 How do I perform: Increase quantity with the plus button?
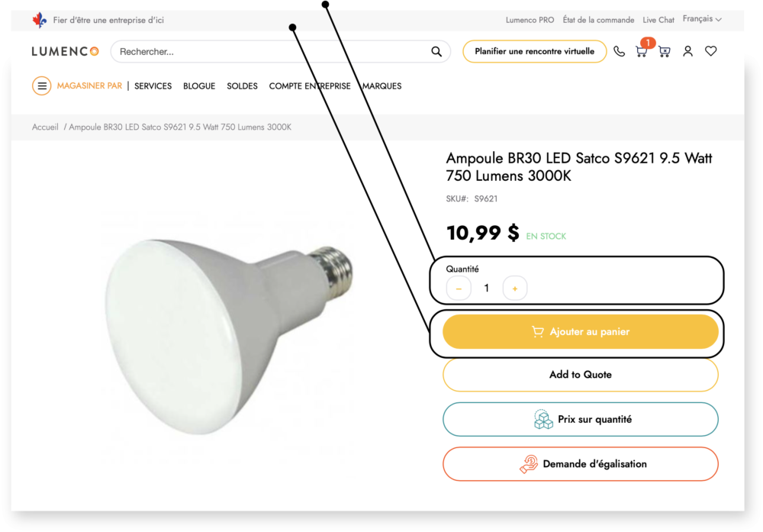coord(515,289)
